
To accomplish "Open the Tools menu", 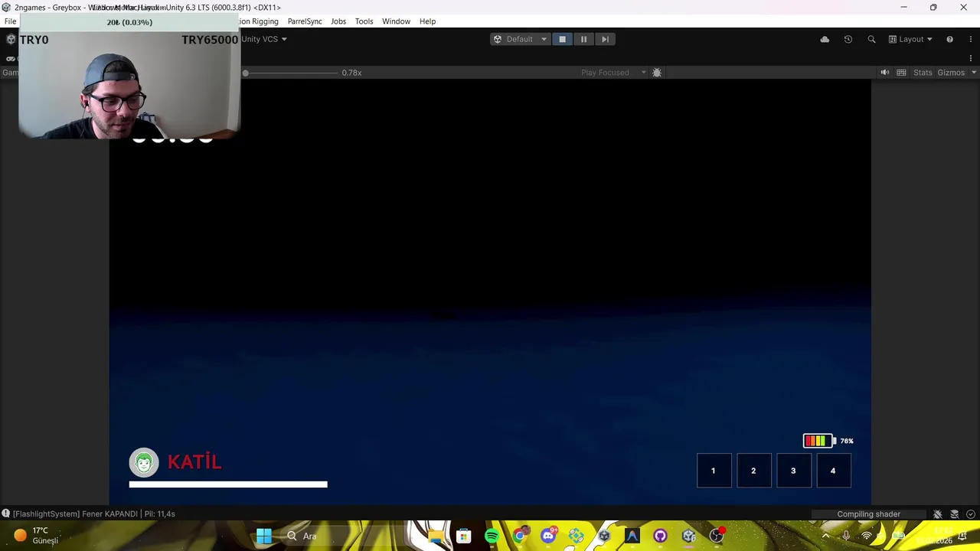I will 364,21.
